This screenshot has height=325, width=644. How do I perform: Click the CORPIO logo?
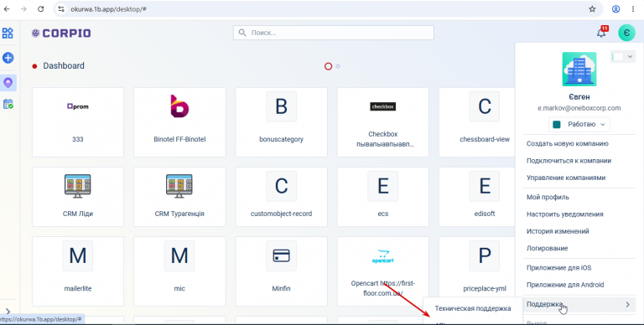(x=61, y=34)
